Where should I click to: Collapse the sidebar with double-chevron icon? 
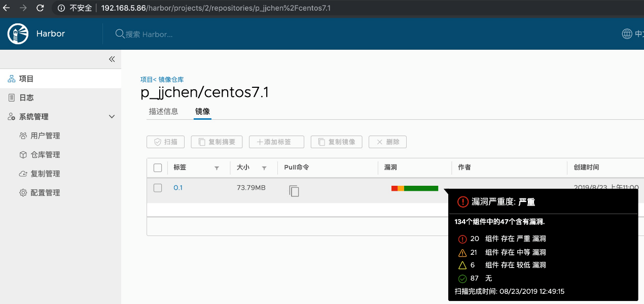[112, 59]
